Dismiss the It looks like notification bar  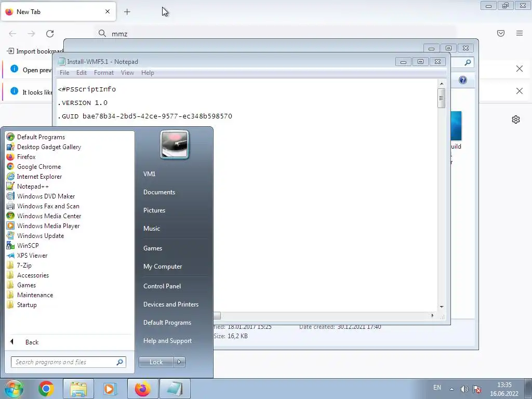click(520, 91)
